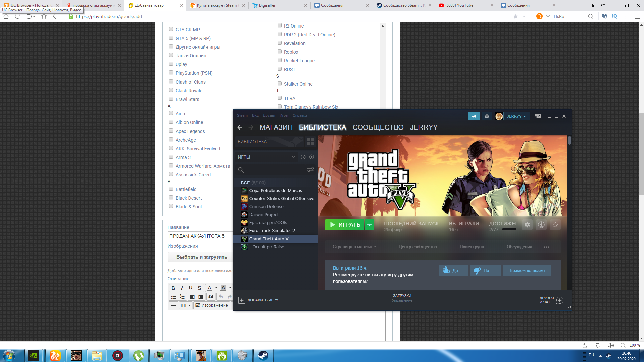Decrease indent in the description editor
The image size is (644, 362).
(x=192, y=297)
